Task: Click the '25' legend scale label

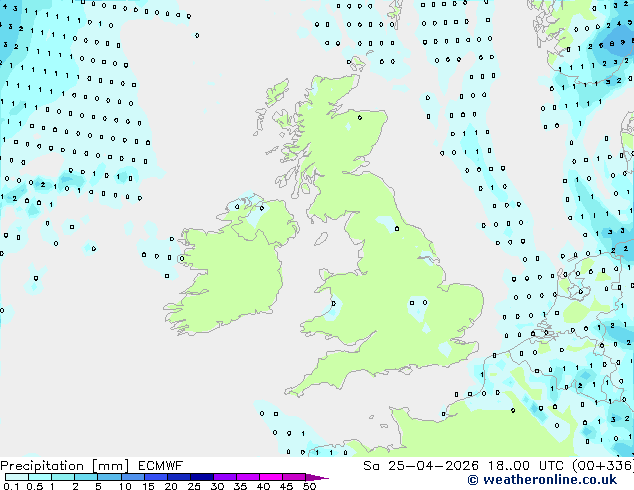Action: click(194, 486)
